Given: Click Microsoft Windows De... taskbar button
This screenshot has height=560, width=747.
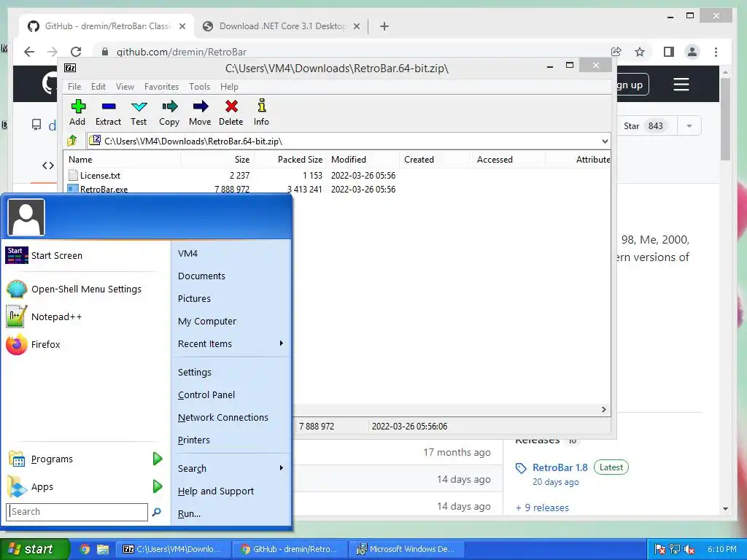Looking at the screenshot, I should (x=406, y=549).
